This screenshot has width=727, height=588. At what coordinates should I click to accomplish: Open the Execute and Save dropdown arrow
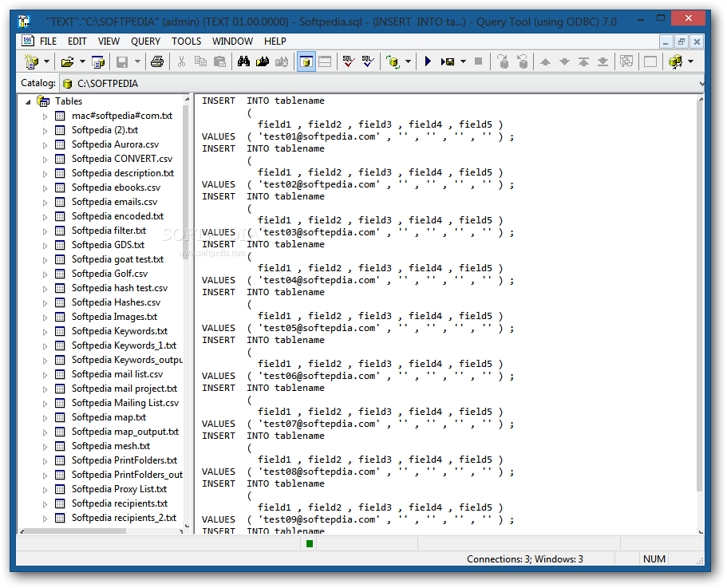pyautogui.click(x=463, y=61)
